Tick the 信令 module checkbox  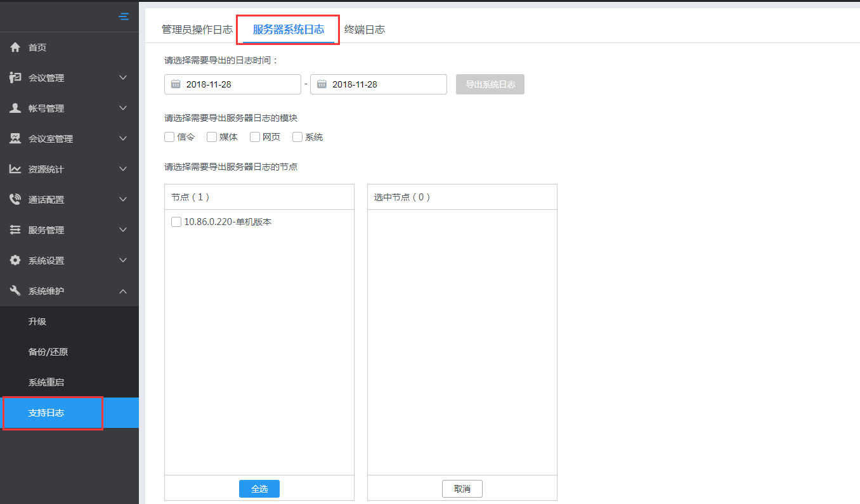169,137
